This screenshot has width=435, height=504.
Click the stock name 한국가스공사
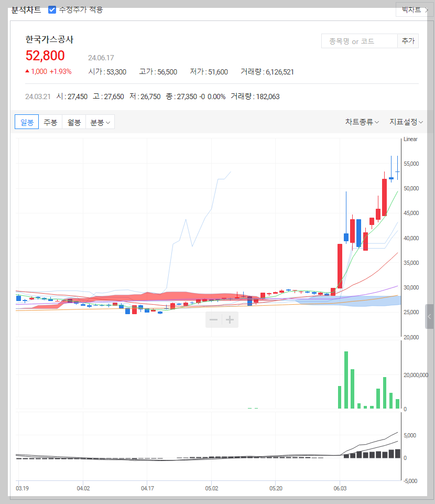click(x=49, y=39)
